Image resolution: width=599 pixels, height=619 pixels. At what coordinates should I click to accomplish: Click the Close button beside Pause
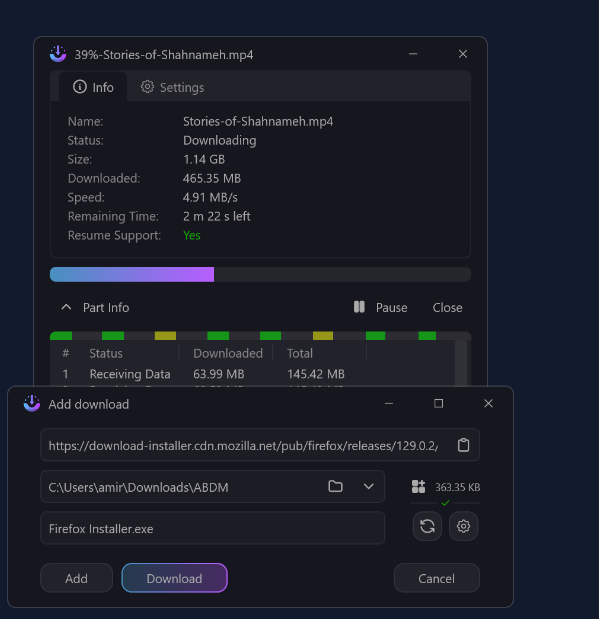(x=447, y=308)
